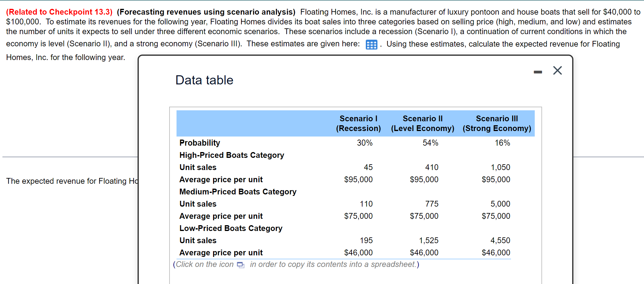Close the Data table popup
644x284 pixels.
557,71
